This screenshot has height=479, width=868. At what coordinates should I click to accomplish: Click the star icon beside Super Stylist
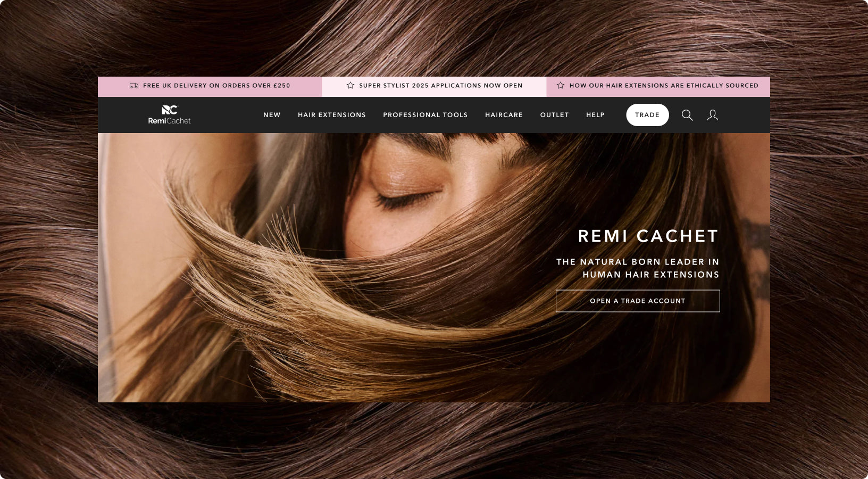click(x=350, y=86)
